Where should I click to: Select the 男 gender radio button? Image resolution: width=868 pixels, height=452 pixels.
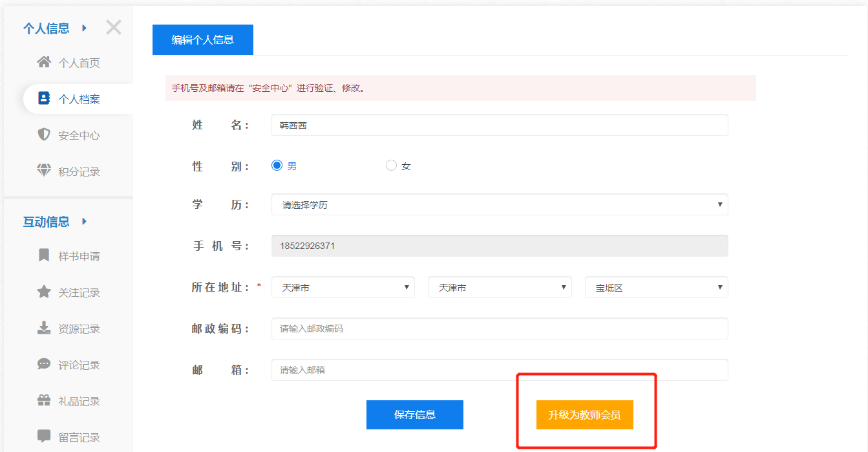[x=277, y=166]
